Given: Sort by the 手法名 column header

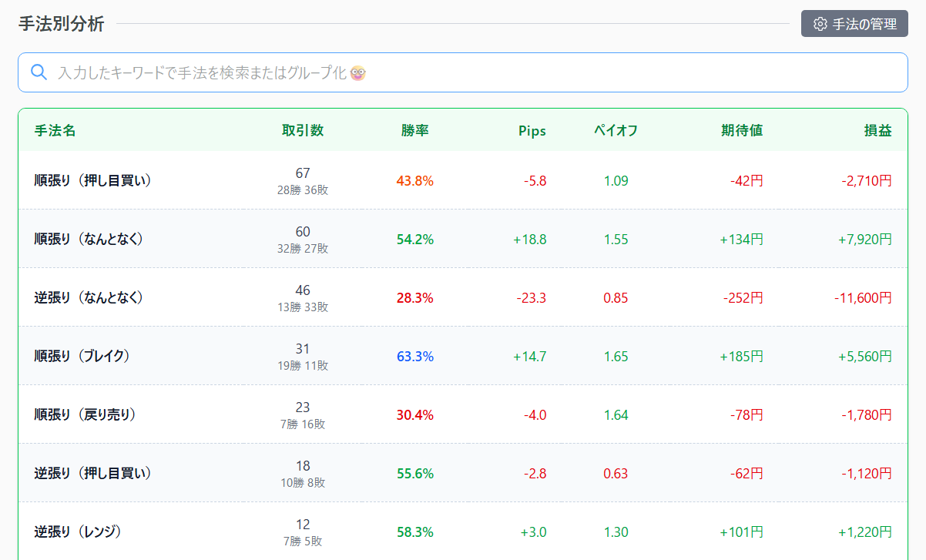Looking at the screenshot, I should (x=55, y=130).
